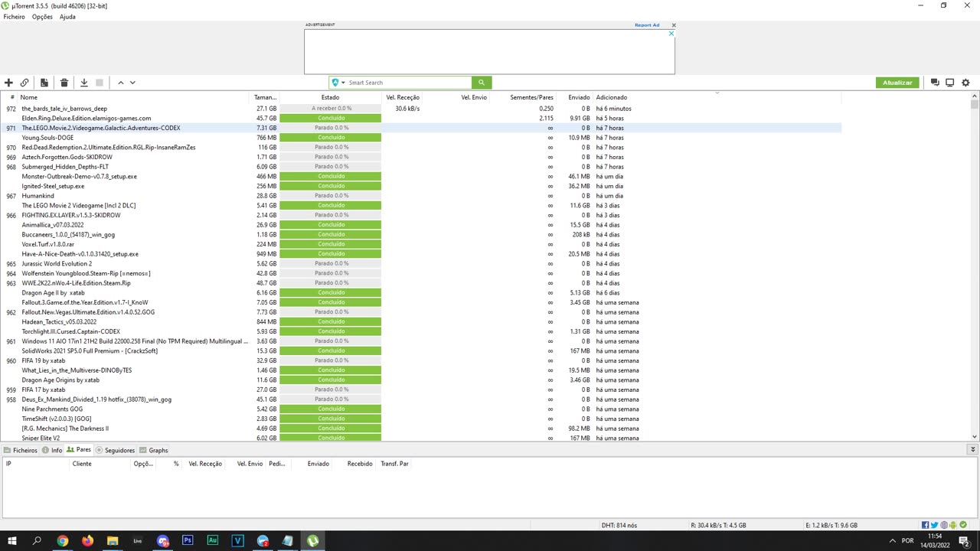Click the Cliente column header in peers pane
The width and height of the screenshot is (980, 551).
coord(100,464)
